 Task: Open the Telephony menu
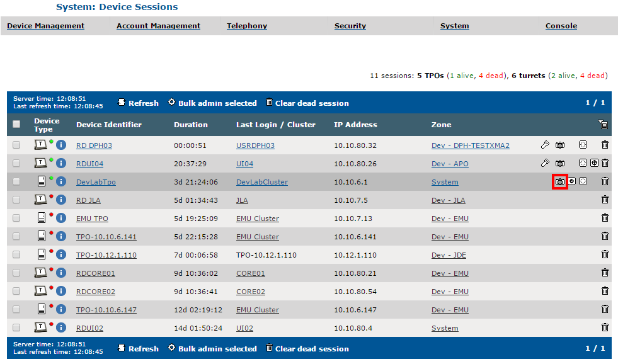[x=247, y=26]
